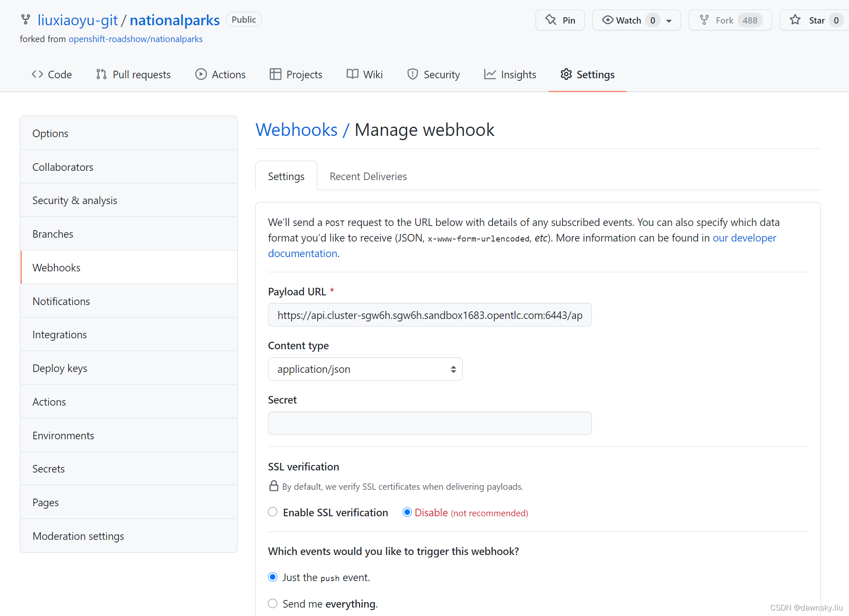849x616 pixels.
Task: Open the Code tab
Action: (x=52, y=74)
